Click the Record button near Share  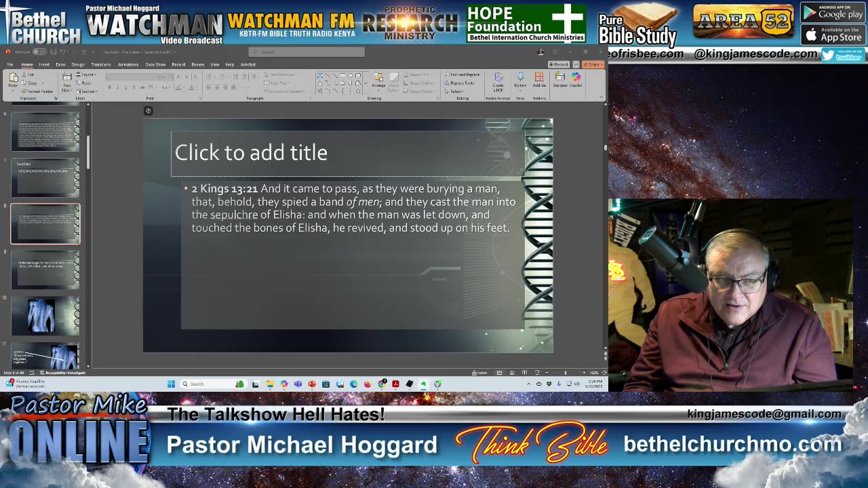[559, 64]
